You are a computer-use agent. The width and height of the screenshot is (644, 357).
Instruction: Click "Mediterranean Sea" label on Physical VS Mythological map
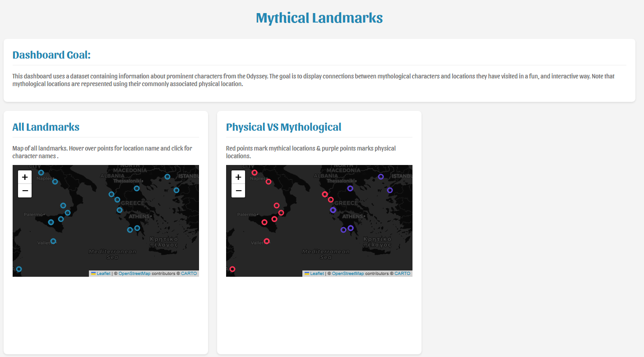click(x=326, y=254)
